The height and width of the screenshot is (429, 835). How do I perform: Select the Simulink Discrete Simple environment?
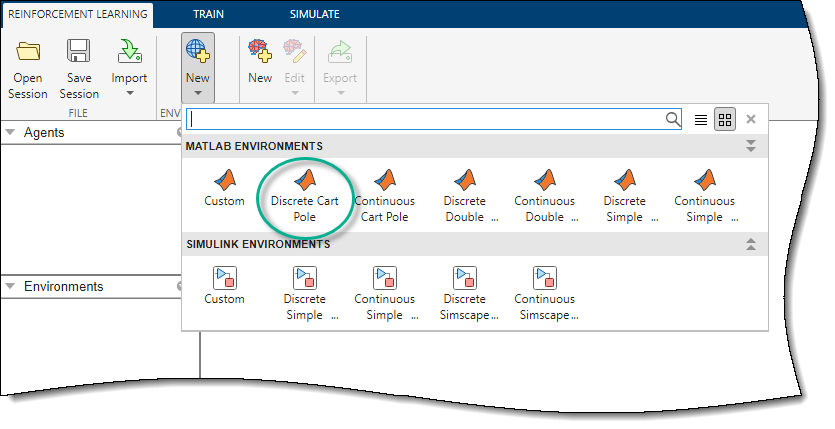point(305,294)
